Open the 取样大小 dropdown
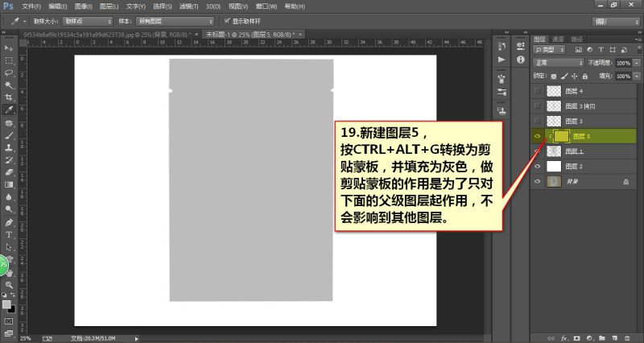 tap(88, 21)
